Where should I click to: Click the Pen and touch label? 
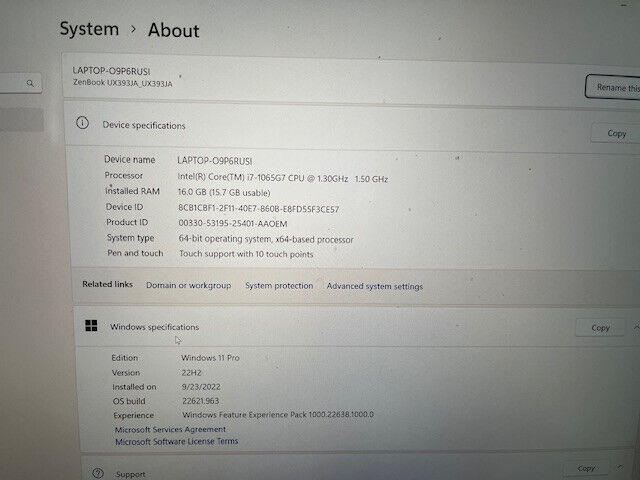135,253
